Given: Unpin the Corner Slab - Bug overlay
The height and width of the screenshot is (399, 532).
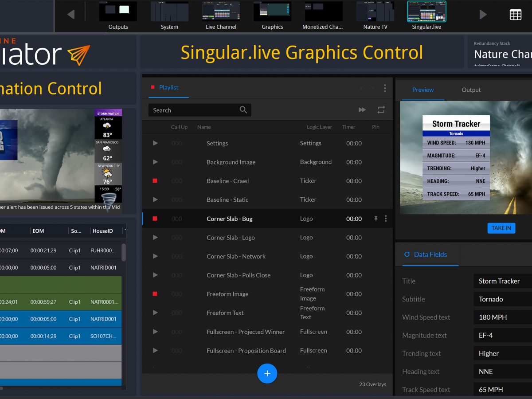Looking at the screenshot, I should pyautogui.click(x=375, y=219).
